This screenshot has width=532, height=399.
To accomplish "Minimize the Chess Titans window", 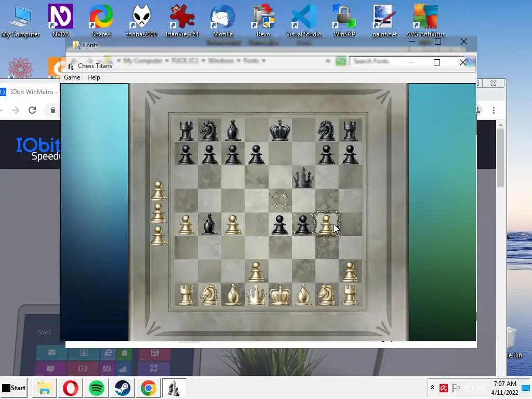I will [x=411, y=62].
